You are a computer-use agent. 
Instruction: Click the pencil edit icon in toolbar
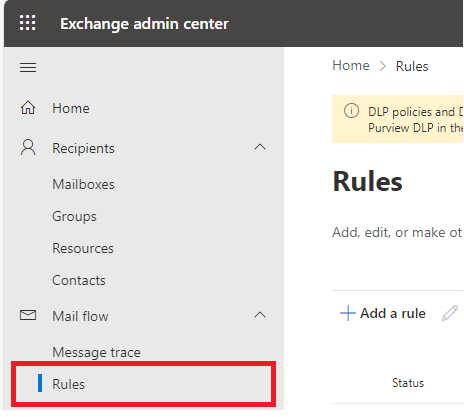tap(450, 313)
